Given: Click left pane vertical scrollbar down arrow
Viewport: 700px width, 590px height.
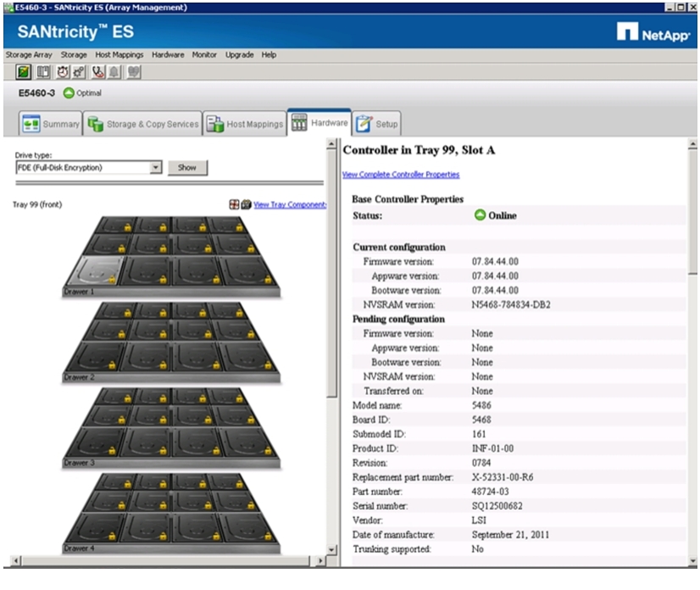Looking at the screenshot, I should tap(331, 550).
